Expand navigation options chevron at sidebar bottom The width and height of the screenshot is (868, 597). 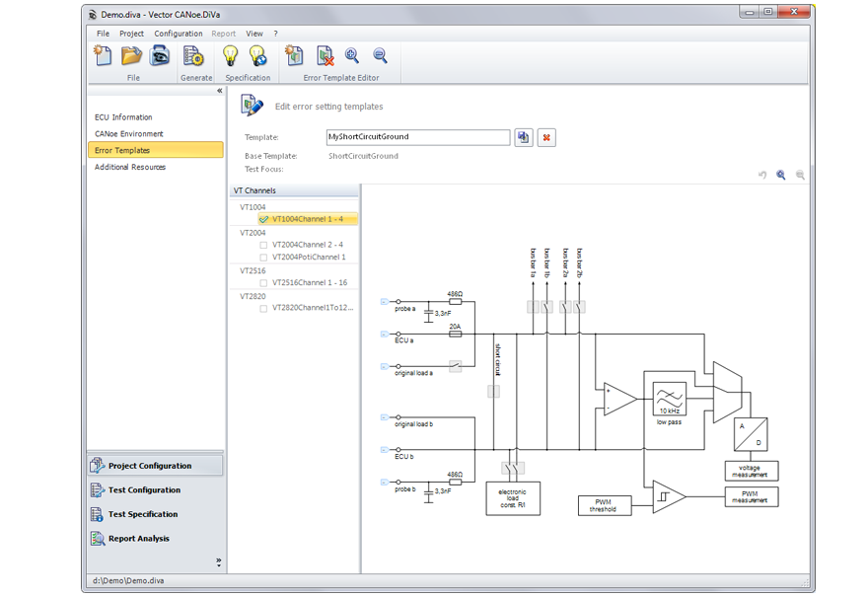click(219, 562)
